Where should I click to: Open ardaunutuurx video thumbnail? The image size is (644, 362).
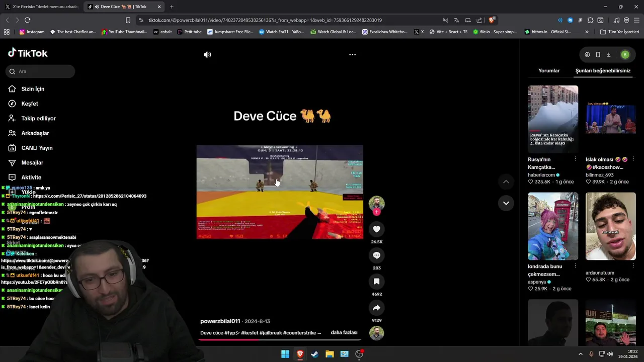click(x=610, y=226)
